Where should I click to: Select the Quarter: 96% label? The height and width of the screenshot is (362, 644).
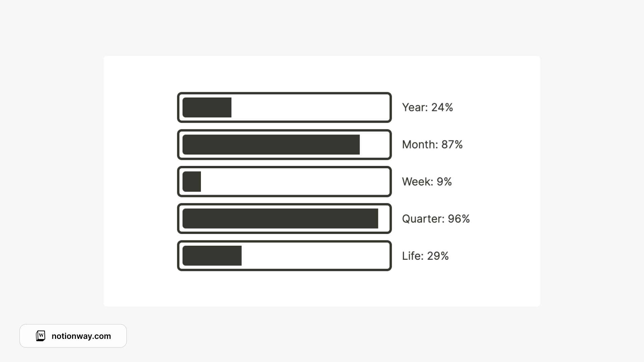[x=436, y=219]
